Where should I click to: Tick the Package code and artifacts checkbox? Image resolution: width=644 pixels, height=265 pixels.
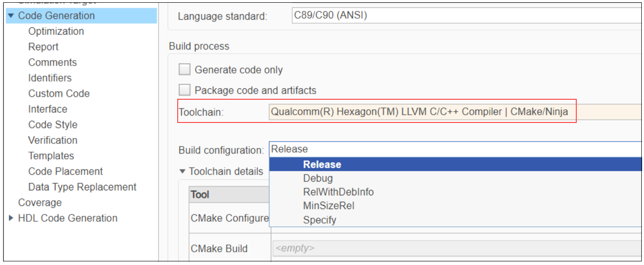pos(185,90)
